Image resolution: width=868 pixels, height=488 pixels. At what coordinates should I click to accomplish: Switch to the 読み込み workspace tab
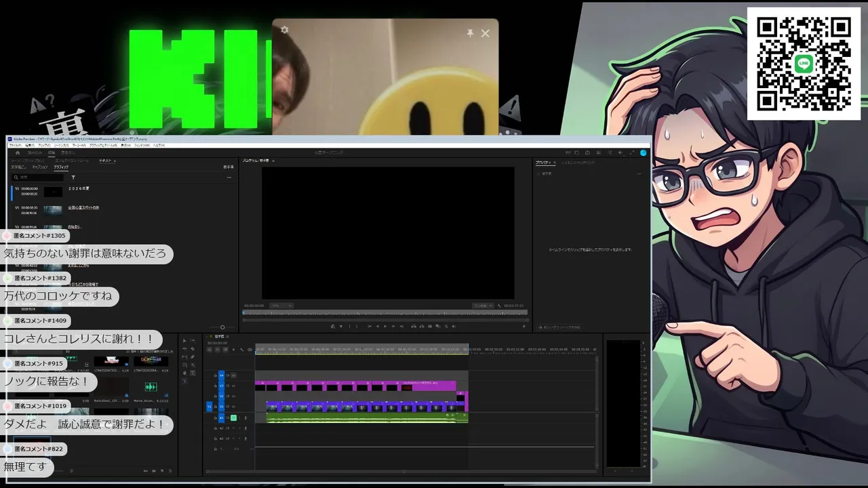pos(35,152)
